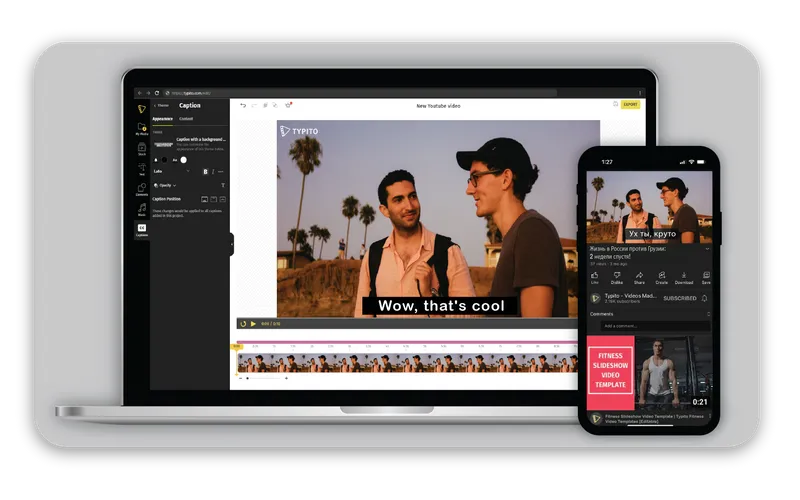800x500 pixels.
Task: Pick the white text color swatch
Action: coord(184,160)
